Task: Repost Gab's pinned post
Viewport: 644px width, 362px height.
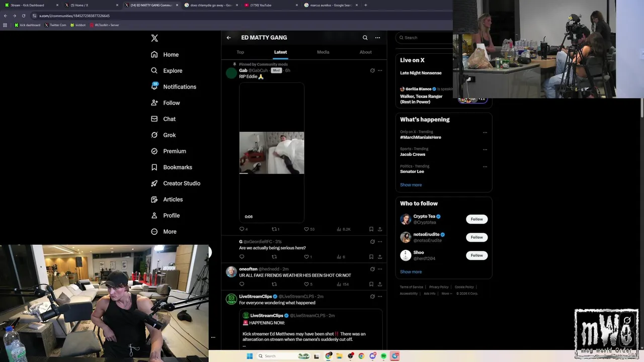Action: 275,229
